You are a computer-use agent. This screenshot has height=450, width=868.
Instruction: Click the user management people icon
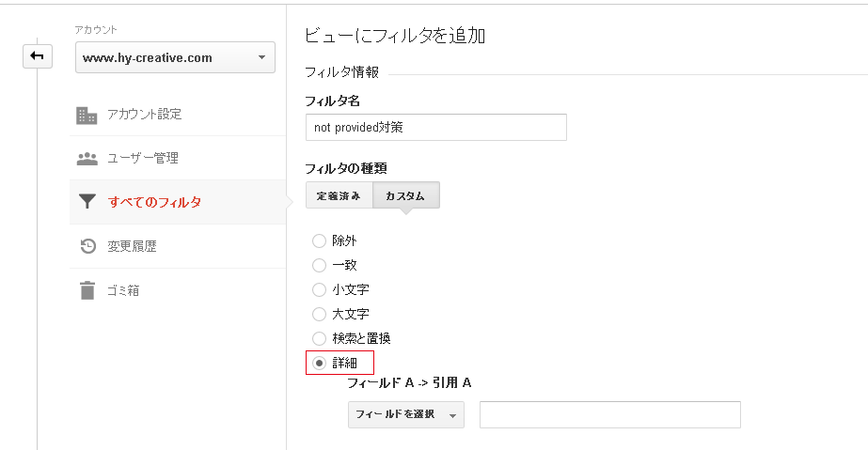pos(87,159)
